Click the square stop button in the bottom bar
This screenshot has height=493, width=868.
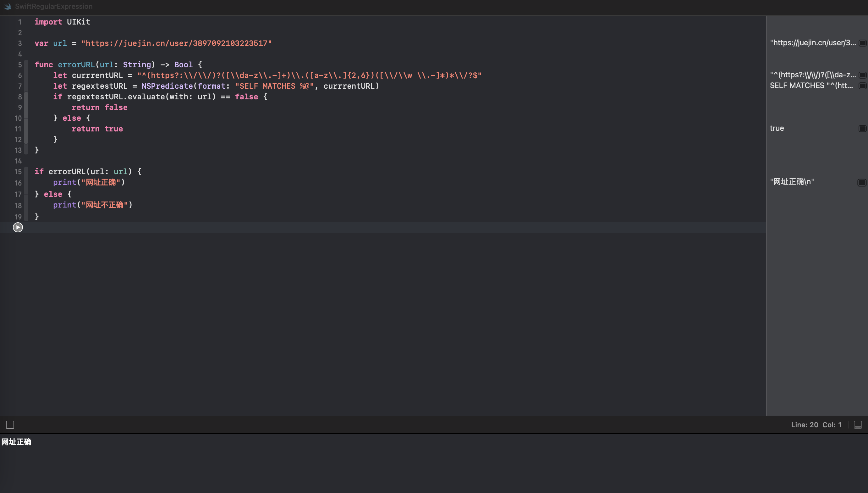click(10, 424)
